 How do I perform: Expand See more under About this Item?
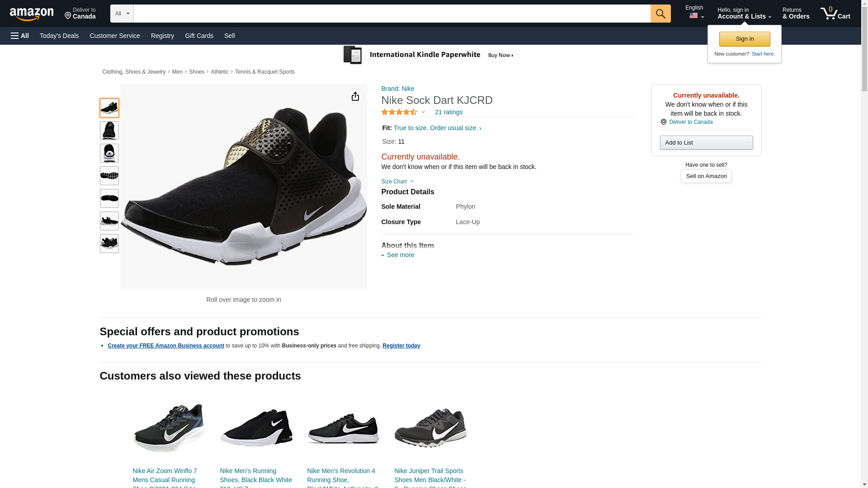coord(400,255)
